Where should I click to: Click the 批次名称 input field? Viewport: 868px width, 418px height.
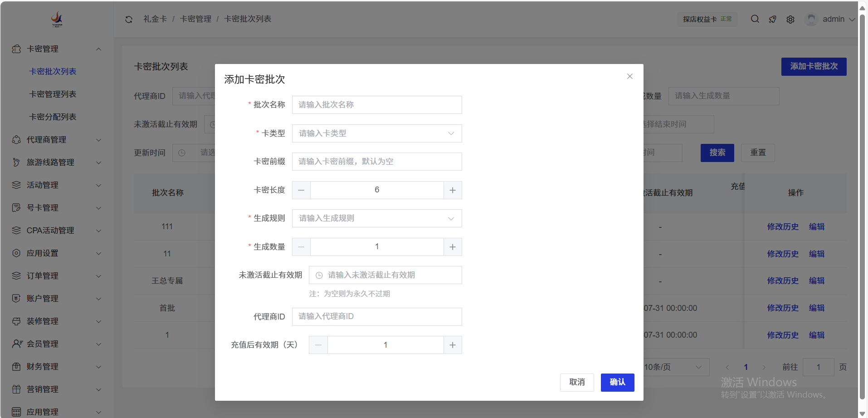376,105
